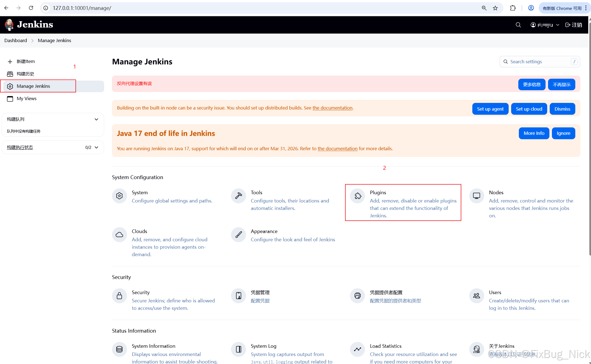The width and height of the screenshot is (591, 364).
Task: Click the Nodes monitor icon
Action: (x=476, y=196)
